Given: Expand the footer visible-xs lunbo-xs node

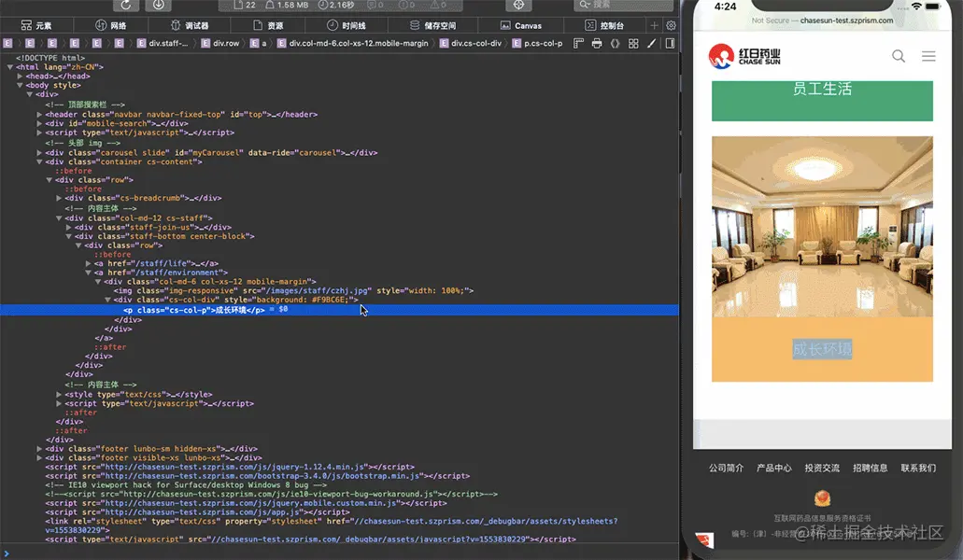Looking at the screenshot, I should click(x=39, y=457).
